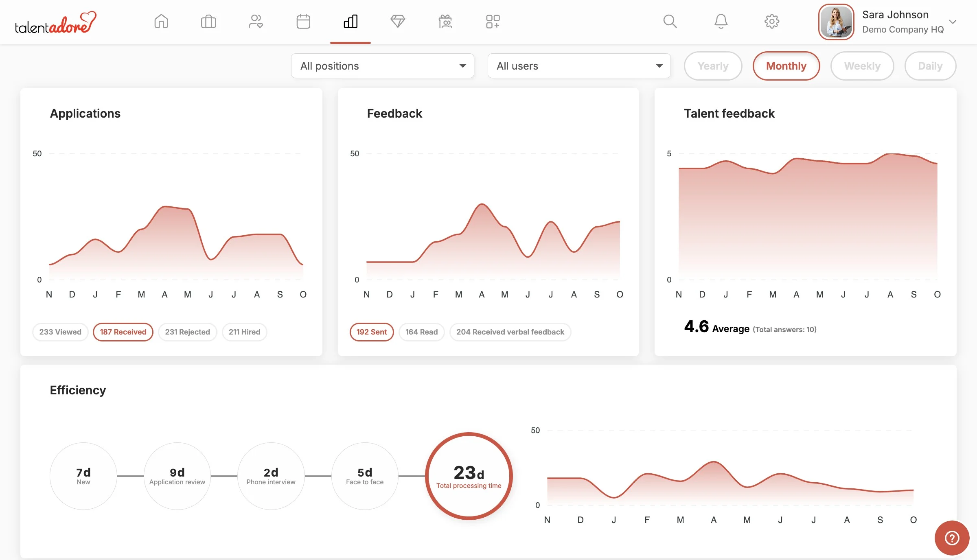Screen dimensions: 977x560
Task: Click the diamond icon in navbar
Action: click(x=398, y=21)
